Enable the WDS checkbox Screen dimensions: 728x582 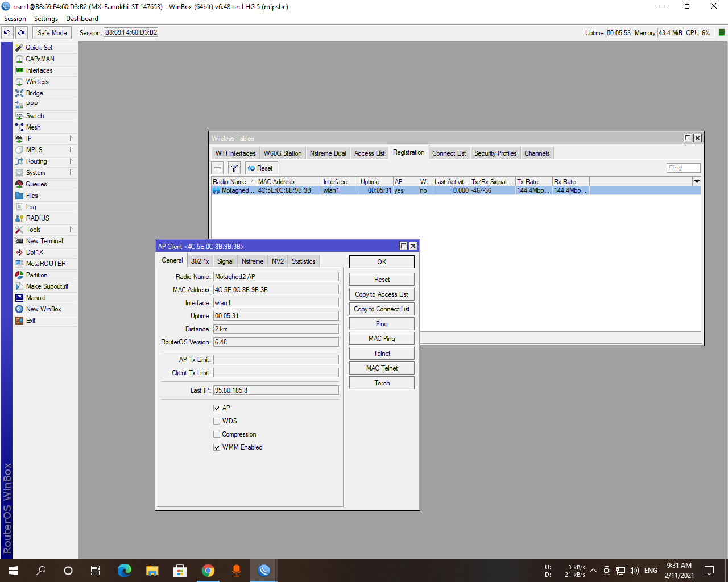(x=217, y=421)
